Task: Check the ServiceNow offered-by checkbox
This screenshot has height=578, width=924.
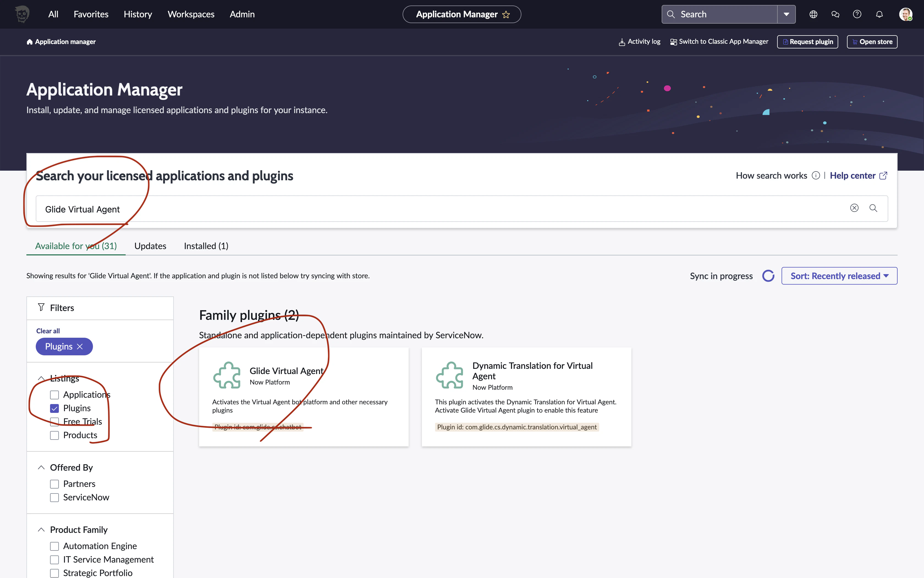Action: 55,497
